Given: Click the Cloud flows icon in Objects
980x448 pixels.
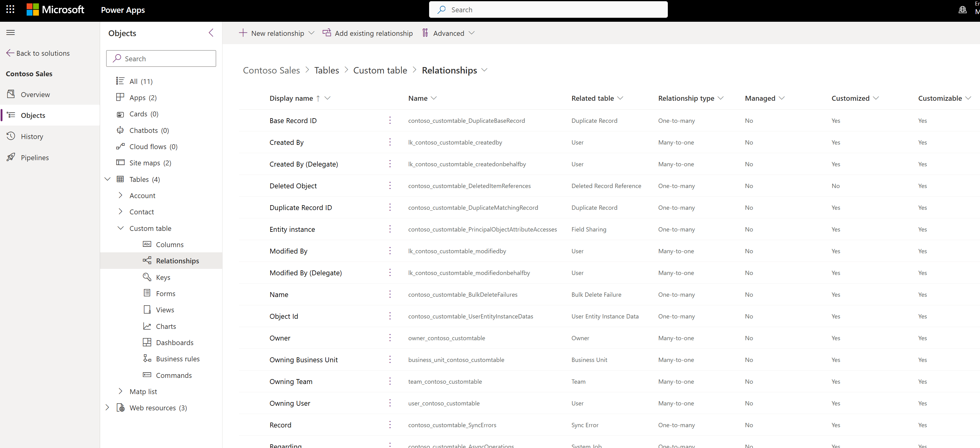Looking at the screenshot, I should (120, 146).
